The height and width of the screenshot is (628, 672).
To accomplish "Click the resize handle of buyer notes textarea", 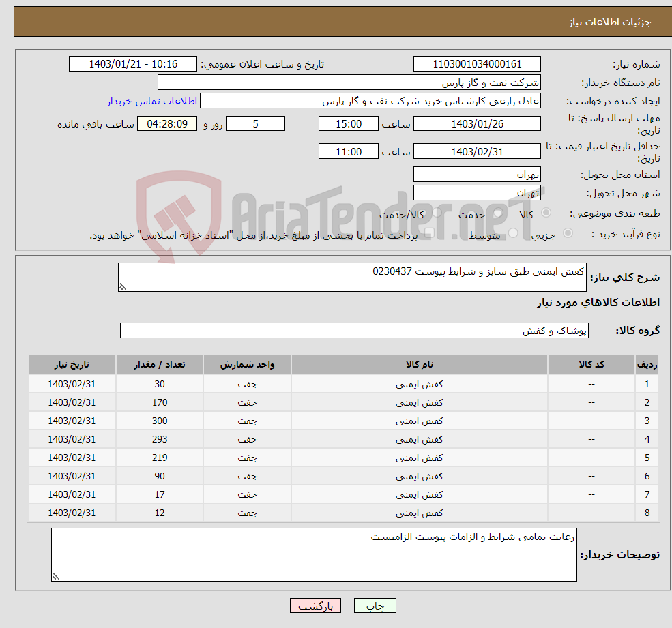I will pyautogui.click(x=56, y=577).
